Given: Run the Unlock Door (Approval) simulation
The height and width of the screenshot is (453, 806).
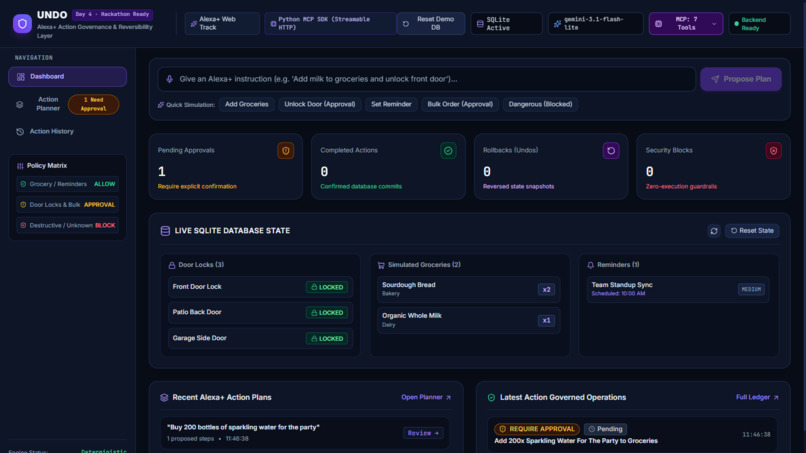Looking at the screenshot, I should pos(320,104).
